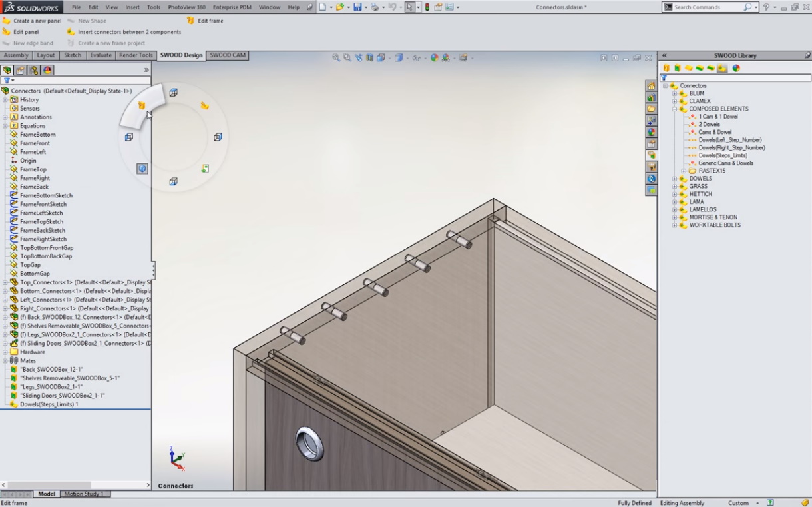Expand the History node in the tree

(x=5, y=100)
